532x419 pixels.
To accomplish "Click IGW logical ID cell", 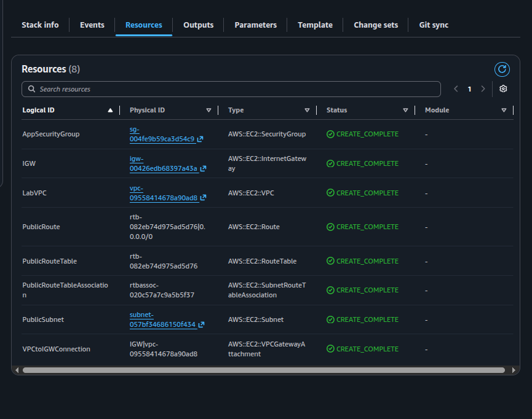I will coord(29,163).
